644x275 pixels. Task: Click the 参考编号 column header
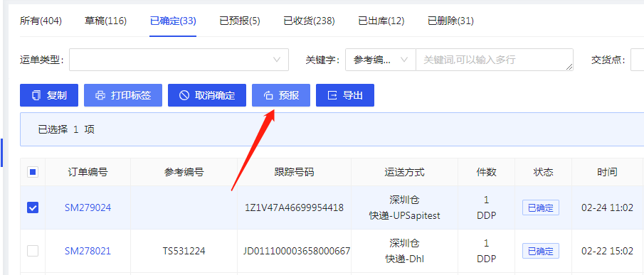click(184, 172)
